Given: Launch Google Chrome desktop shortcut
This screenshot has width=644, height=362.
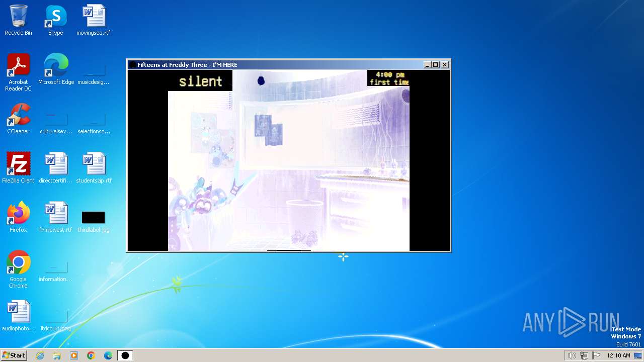Looking at the screenshot, I should [18, 269].
